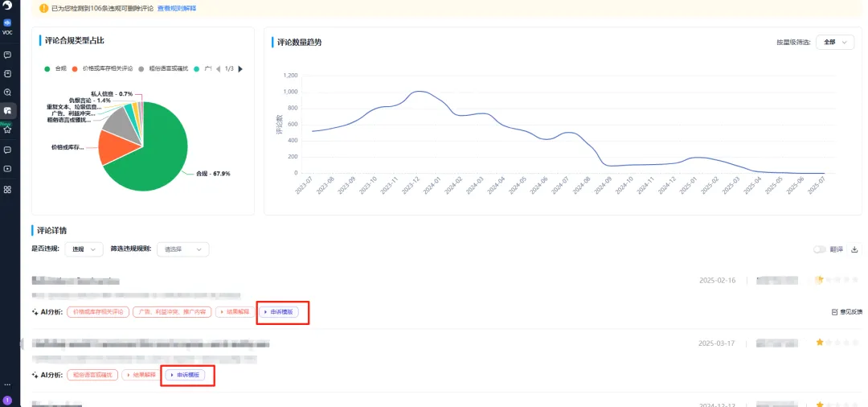868x407 pixels.
Task: Go to next page of pie chart legend
Action: (240, 69)
